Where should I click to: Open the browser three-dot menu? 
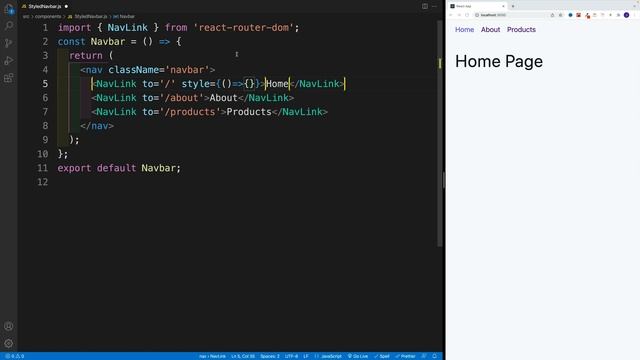click(x=635, y=15)
